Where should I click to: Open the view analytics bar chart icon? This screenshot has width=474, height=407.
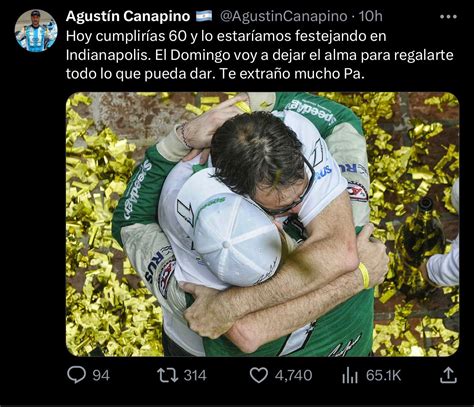pos(350,376)
